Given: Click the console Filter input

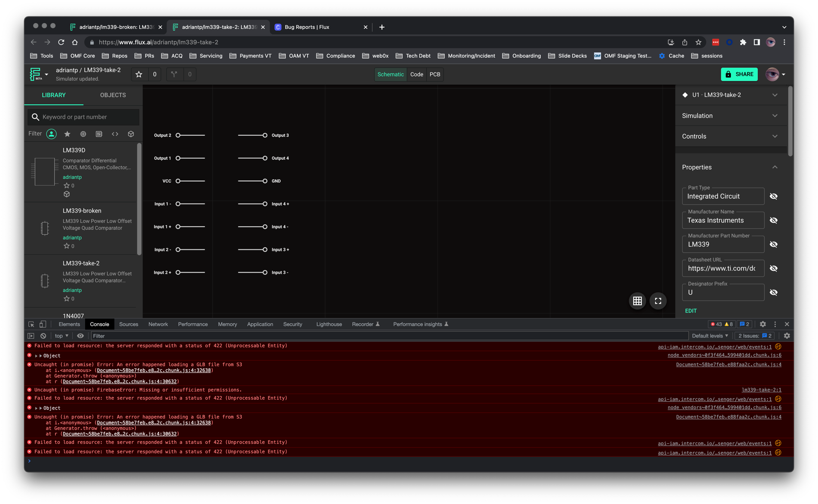Looking at the screenshot, I should pyautogui.click(x=389, y=336).
